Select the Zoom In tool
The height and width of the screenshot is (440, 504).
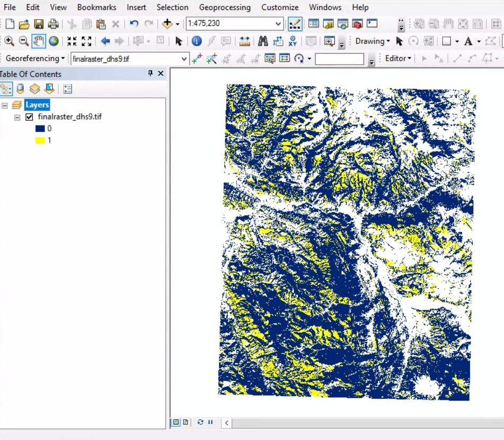9,41
